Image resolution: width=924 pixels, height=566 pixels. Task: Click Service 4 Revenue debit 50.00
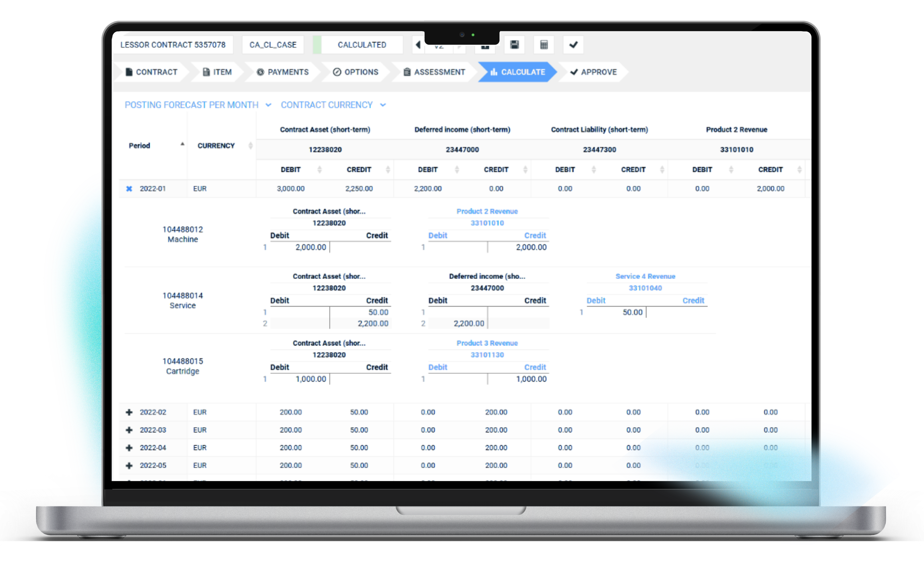[x=633, y=312]
